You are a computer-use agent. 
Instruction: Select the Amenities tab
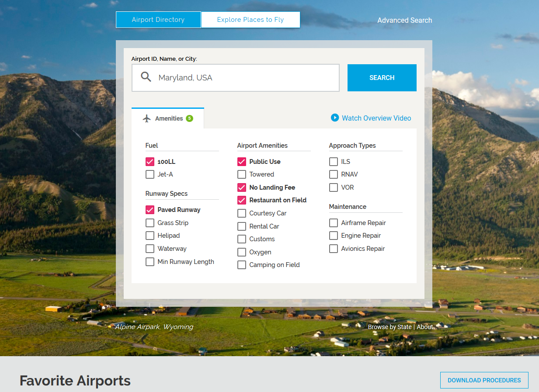pos(168,118)
